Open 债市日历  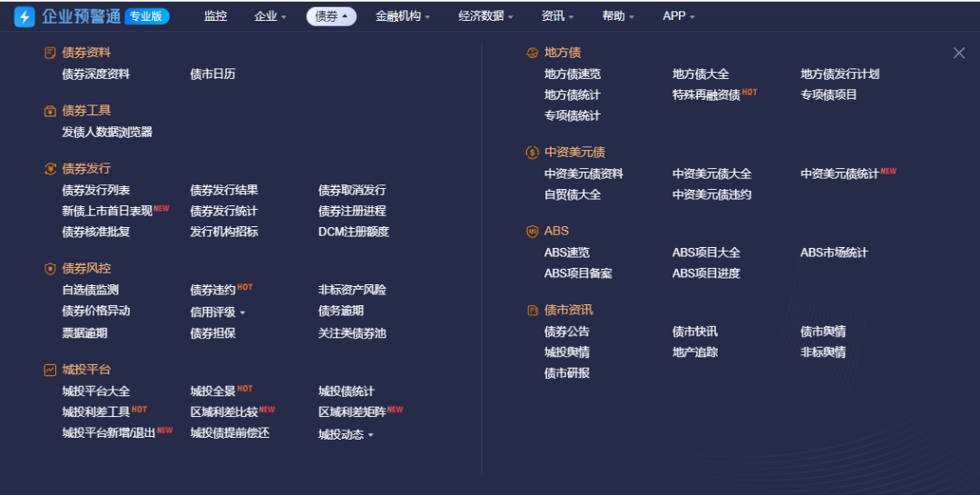(213, 74)
